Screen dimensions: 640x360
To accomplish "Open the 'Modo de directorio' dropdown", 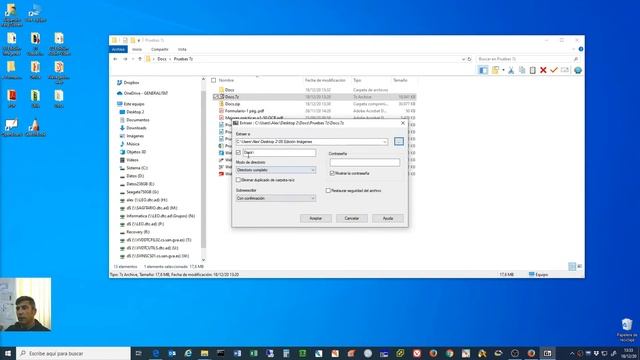I will coord(276,170).
